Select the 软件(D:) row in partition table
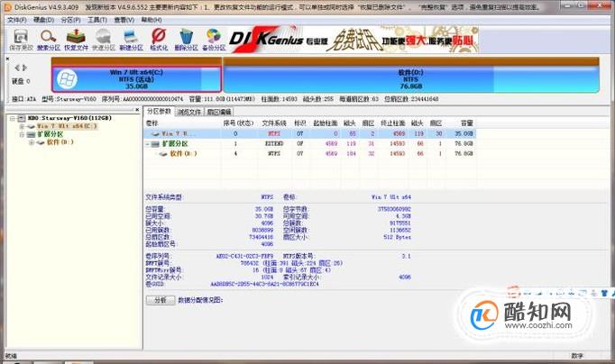 [310, 153]
